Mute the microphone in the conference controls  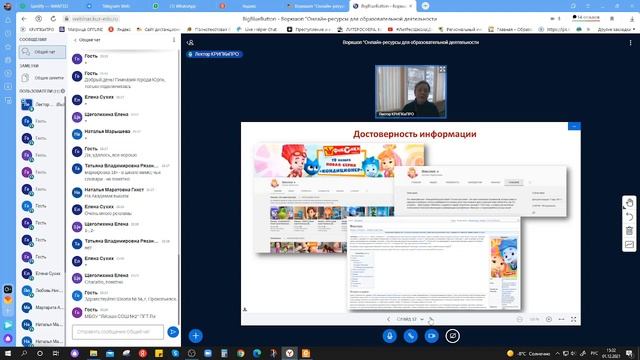click(389, 336)
